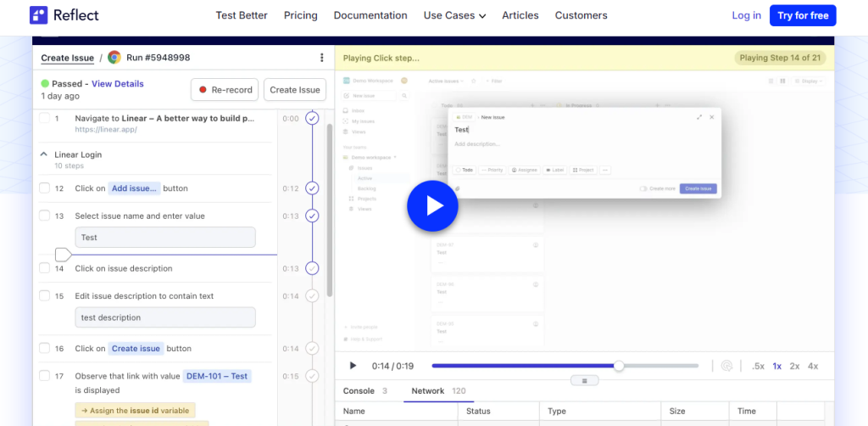The image size is (868, 426).
Task: Toggle the Create more switch in New issue dialog
Action: point(643,189)
